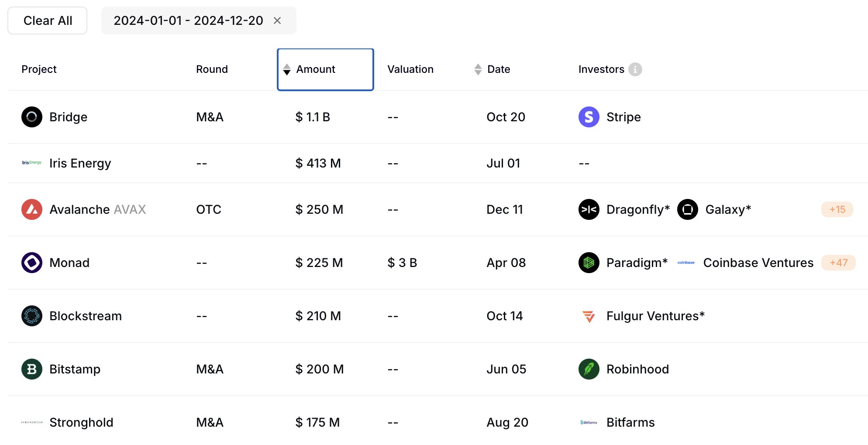Open the Blockstream project link
The width and height of the screenshot is (868, 445).
(86, 316)
